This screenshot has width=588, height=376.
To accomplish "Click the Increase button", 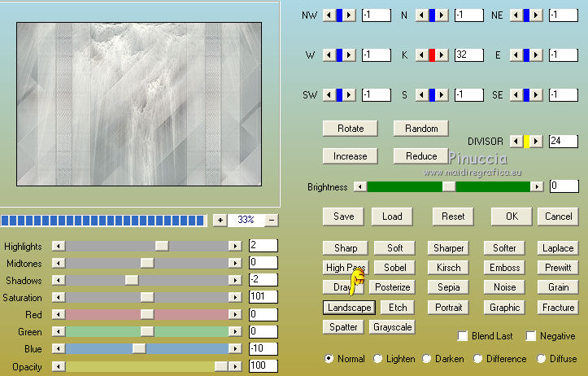I will [x=351, y=156].
